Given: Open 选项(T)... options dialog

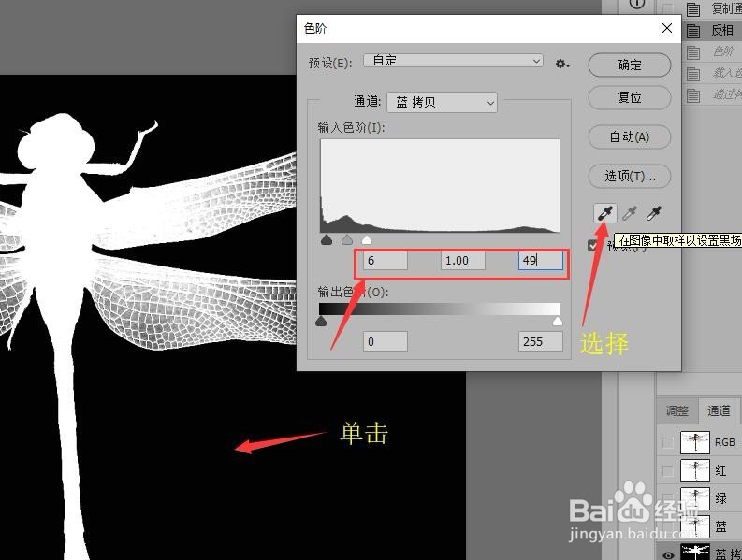Looking at the screenshot, I should [x=630, y=177].
